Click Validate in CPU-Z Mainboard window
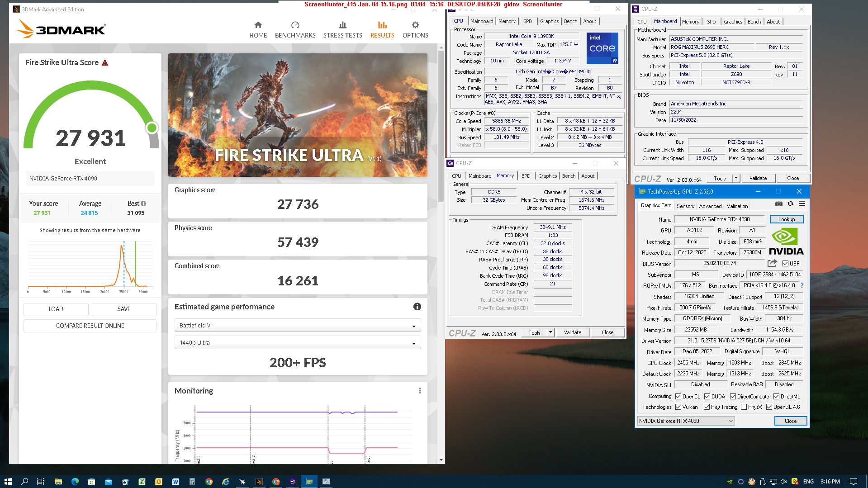Image resolution: width=868 pixels, height=488 pixels. coord(758,178)
